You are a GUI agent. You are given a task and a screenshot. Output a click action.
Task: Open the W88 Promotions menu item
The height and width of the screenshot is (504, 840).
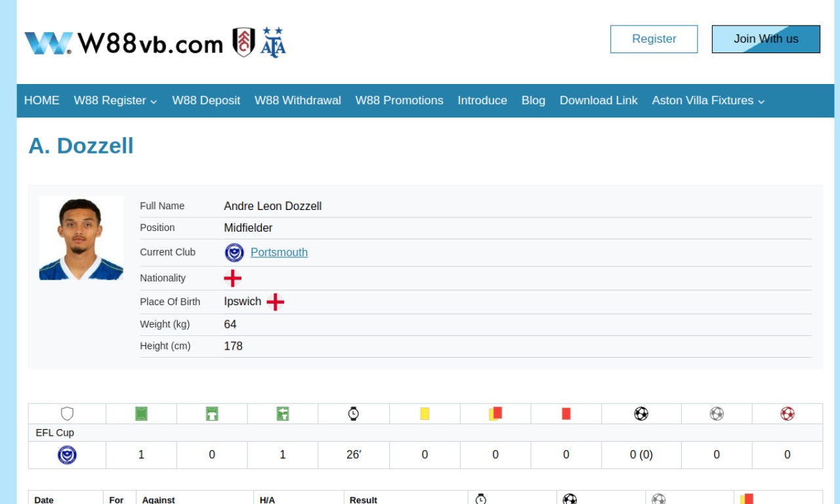(399, 100)
